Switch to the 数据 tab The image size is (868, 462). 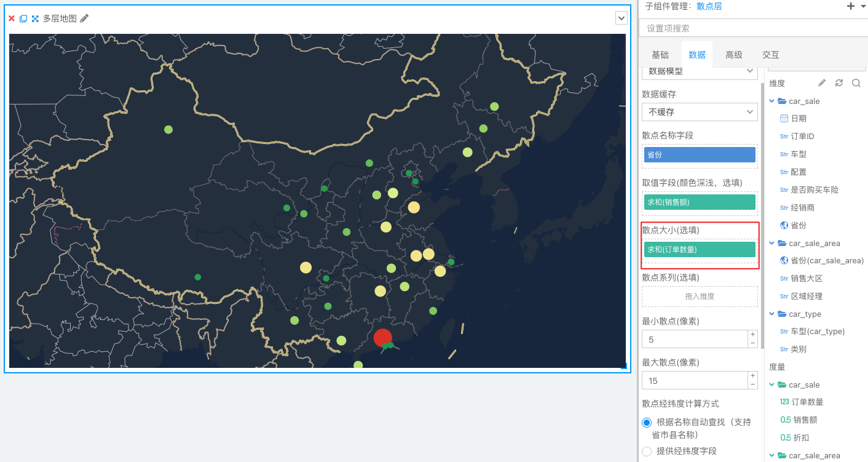pos(697,55)
